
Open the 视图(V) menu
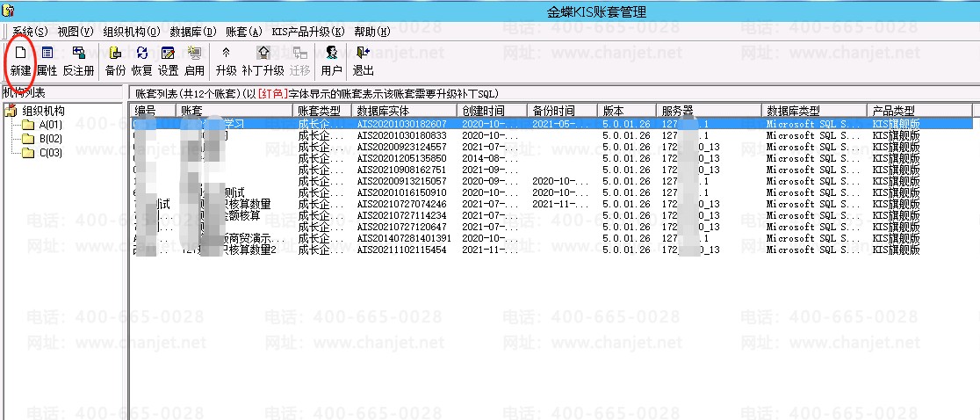(x=76, y=32)
